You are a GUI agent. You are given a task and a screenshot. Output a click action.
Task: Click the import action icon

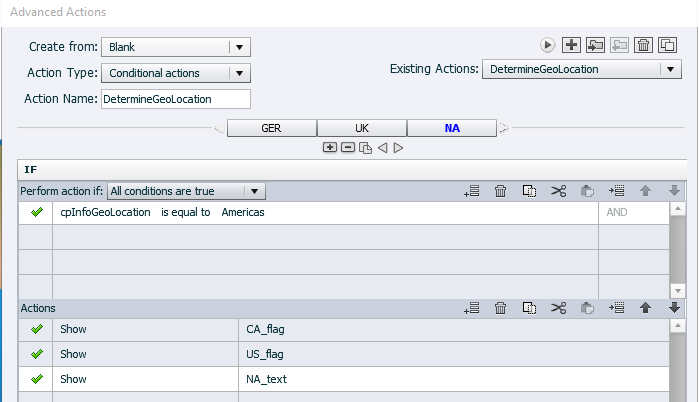click(595, 45)
